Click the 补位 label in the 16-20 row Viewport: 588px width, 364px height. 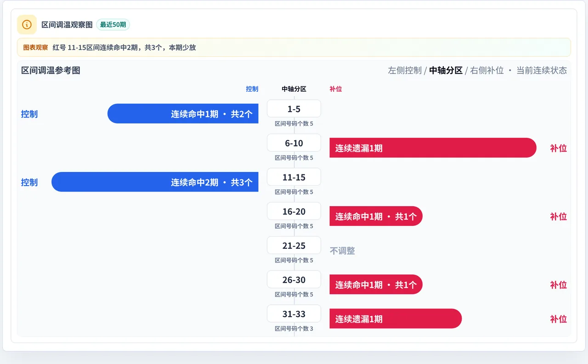point(559,216)
